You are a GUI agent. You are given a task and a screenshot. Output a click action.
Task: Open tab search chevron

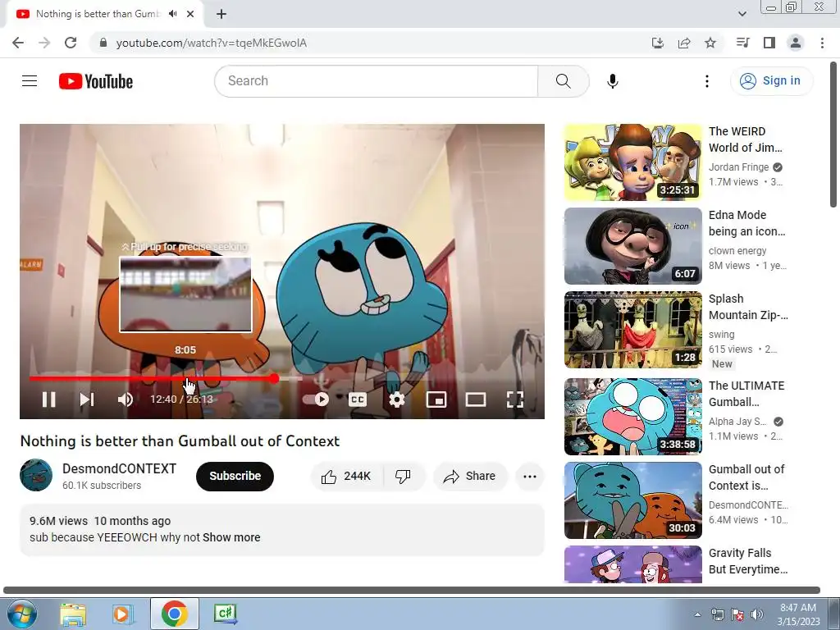click(742, 14)
